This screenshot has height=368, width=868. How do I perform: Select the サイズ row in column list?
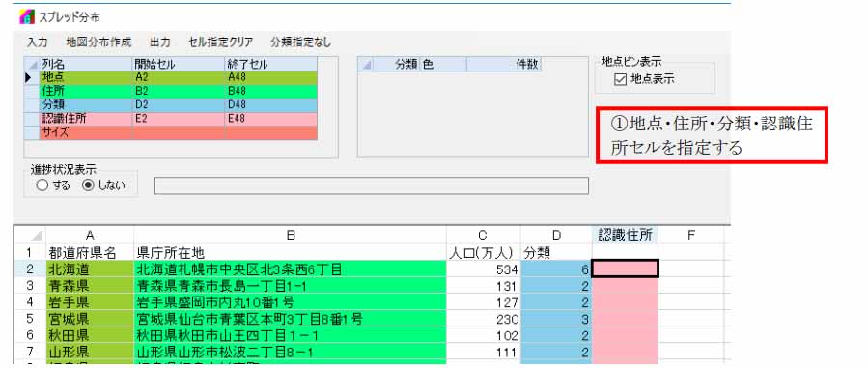171,133
